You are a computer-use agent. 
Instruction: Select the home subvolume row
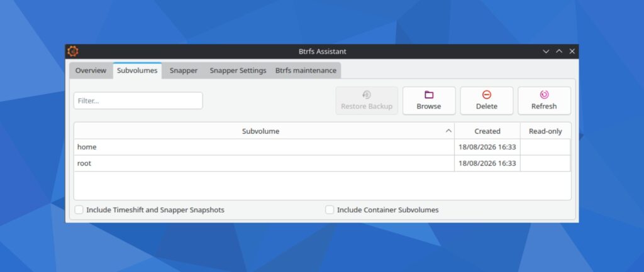[x=322, y=147]
